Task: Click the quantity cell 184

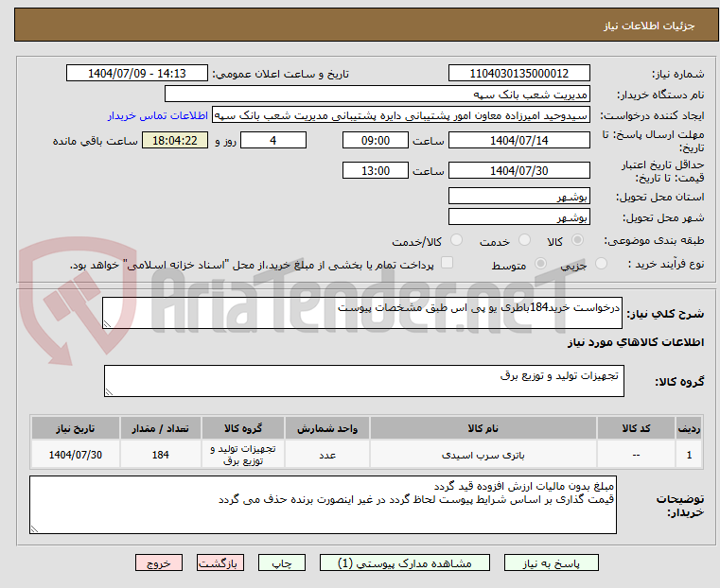Action: [x=160, y=455]
